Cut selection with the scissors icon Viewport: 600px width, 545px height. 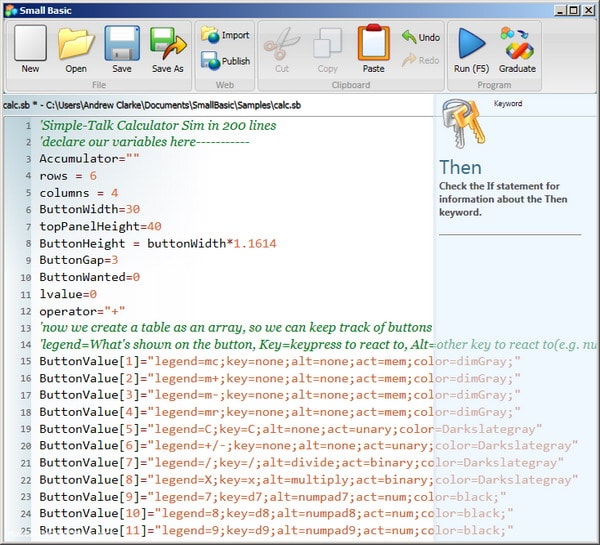[x=282, y=49]
